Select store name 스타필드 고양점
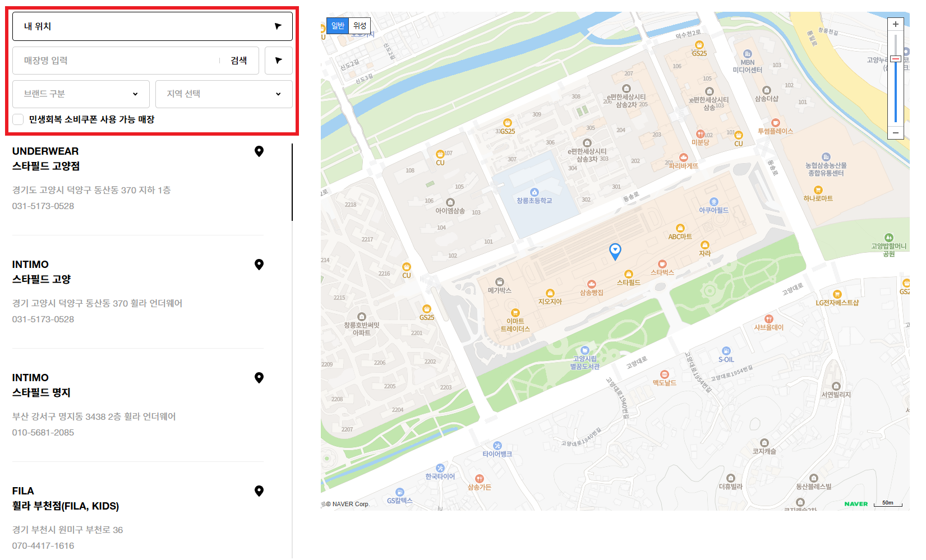The image size is (926, 560). click(46, 166)
